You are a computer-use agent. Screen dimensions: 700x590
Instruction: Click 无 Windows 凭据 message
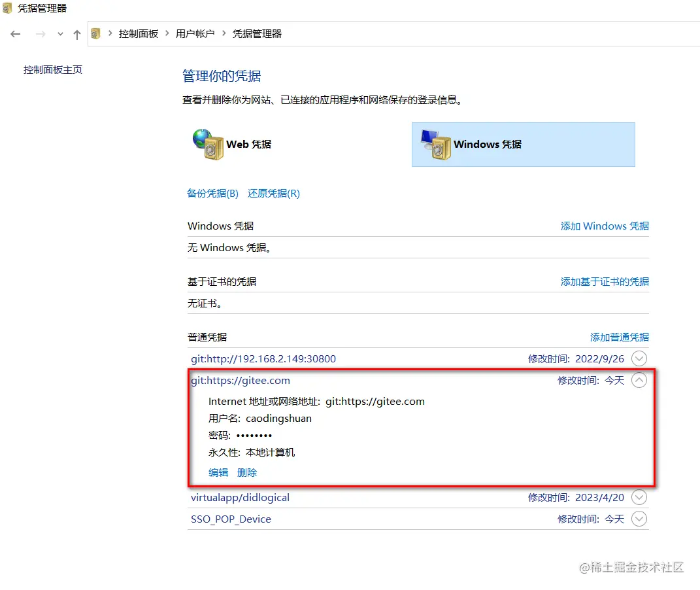229,247
